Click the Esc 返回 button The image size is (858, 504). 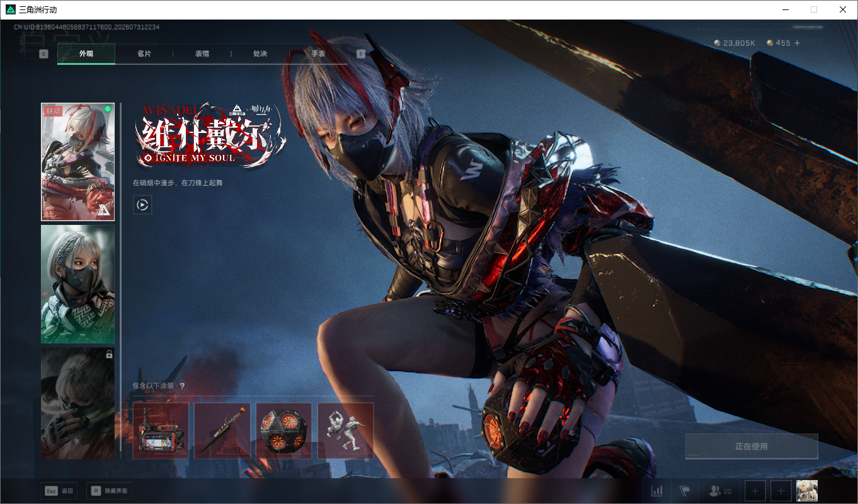(x=59, y=491)
